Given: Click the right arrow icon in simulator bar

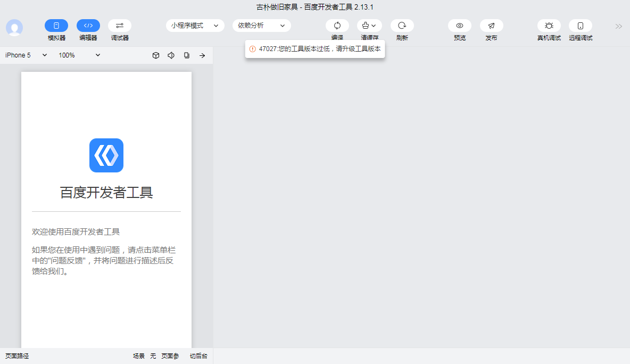Looking at the screenshot, I should (202, 55).
